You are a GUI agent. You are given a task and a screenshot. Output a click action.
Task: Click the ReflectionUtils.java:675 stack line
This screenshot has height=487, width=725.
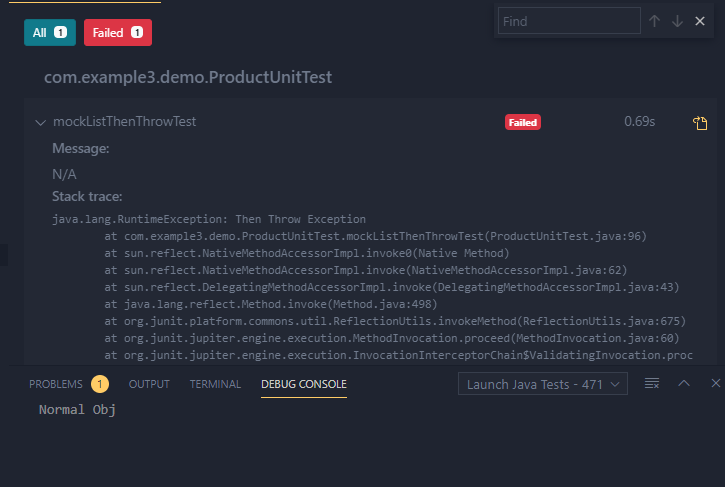[x=395, y=321]
